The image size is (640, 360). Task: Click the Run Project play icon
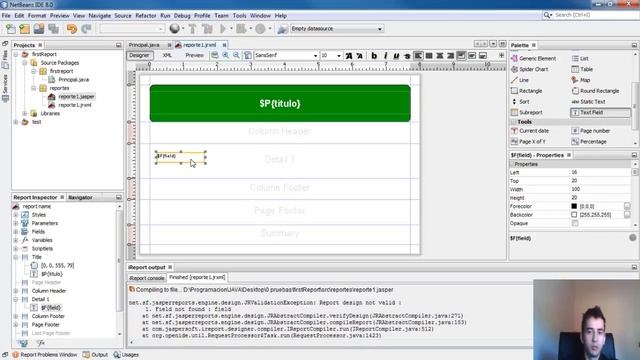pos(223,29)
